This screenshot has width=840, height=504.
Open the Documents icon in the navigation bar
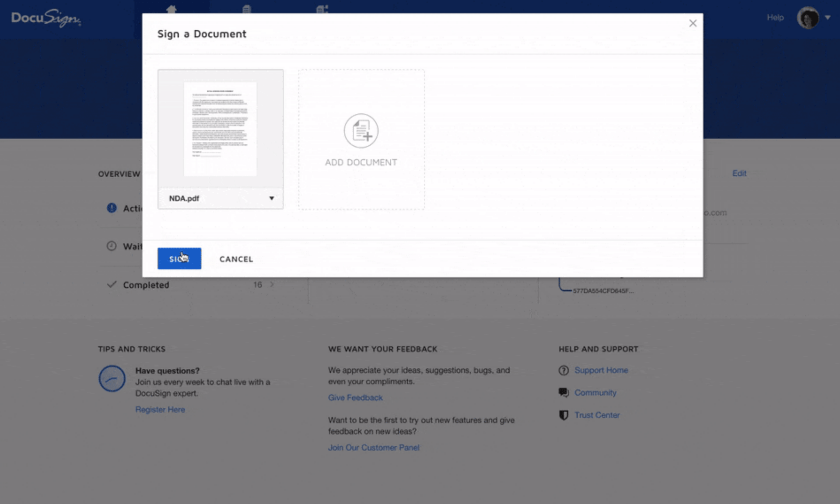pyautogui.click(x=247, y=9)
